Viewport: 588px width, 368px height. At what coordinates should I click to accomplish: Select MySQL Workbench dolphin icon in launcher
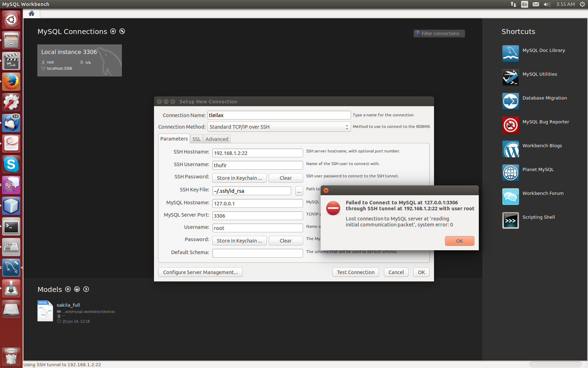11,268
